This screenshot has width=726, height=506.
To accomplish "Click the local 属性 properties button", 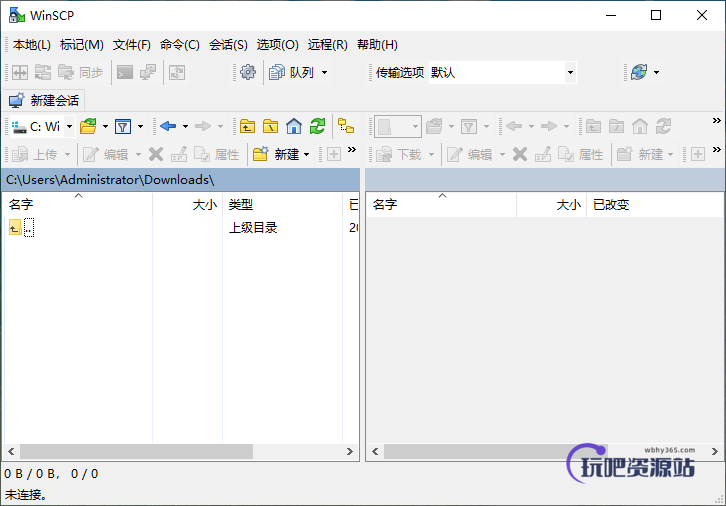I will [x=216, y=154].
